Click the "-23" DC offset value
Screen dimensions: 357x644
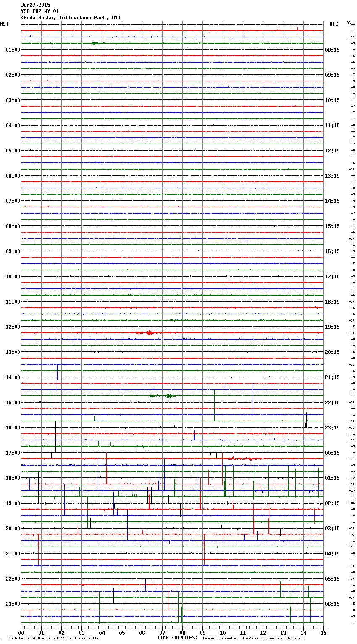(352, 490)
